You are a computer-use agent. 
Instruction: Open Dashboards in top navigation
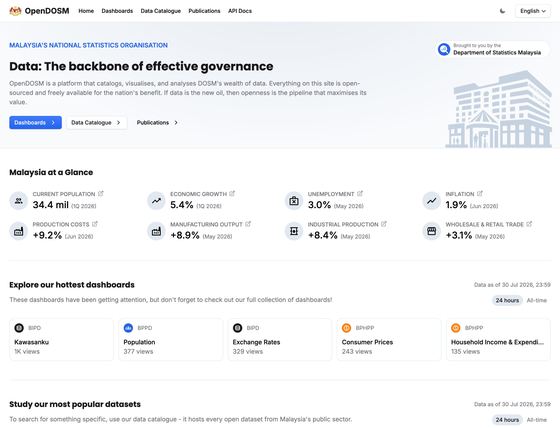(x=117, y=11)
